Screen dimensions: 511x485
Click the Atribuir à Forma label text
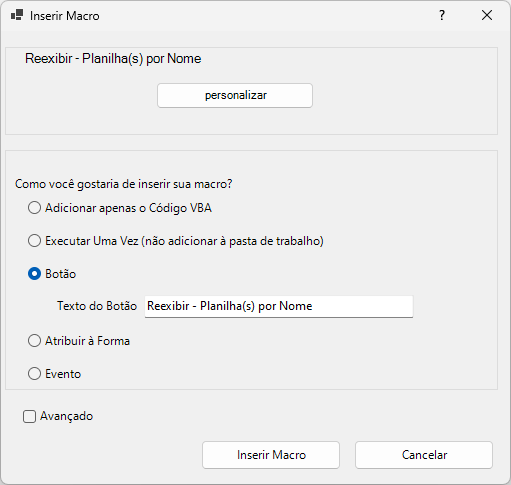(87, 341)
